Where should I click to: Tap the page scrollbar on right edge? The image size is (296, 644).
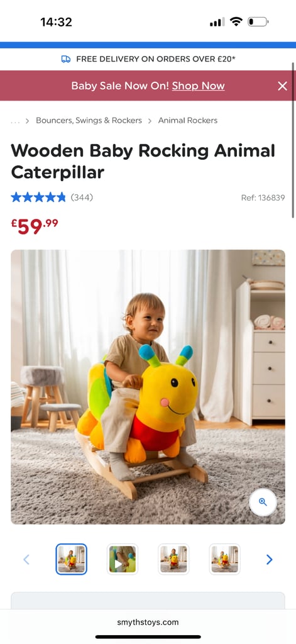pos(293,140)
